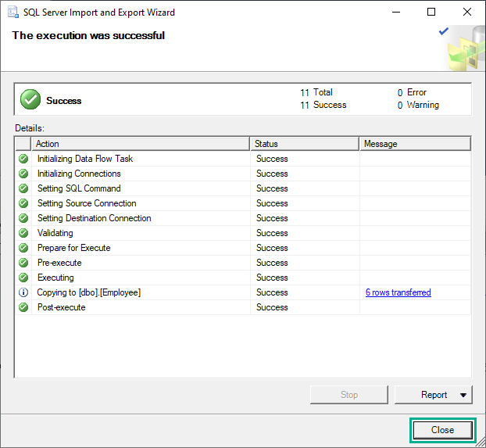Close window using title bar X

[x=467, y=12]
